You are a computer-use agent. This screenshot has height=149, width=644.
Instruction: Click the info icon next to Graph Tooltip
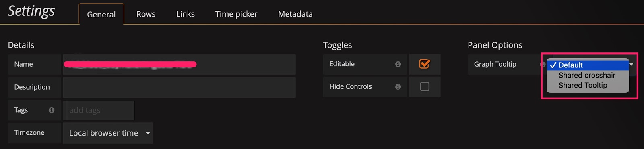pos(543,64)
